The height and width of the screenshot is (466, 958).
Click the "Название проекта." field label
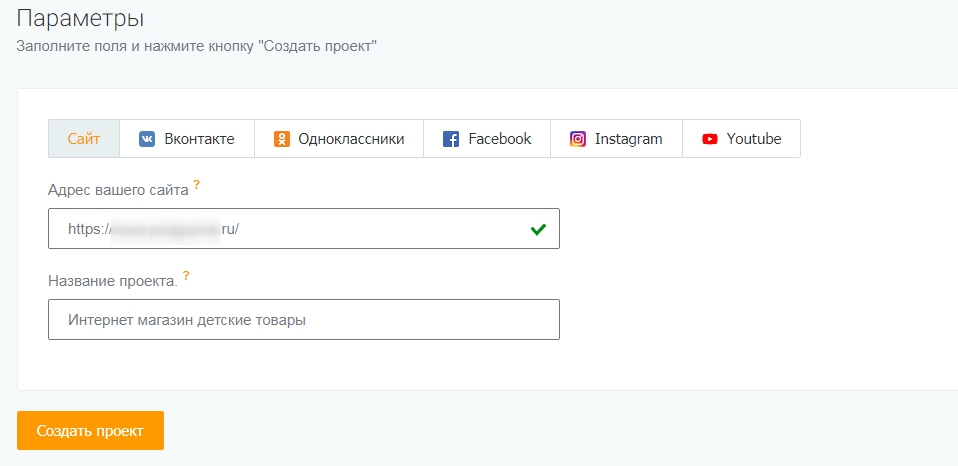pos(112,281)
